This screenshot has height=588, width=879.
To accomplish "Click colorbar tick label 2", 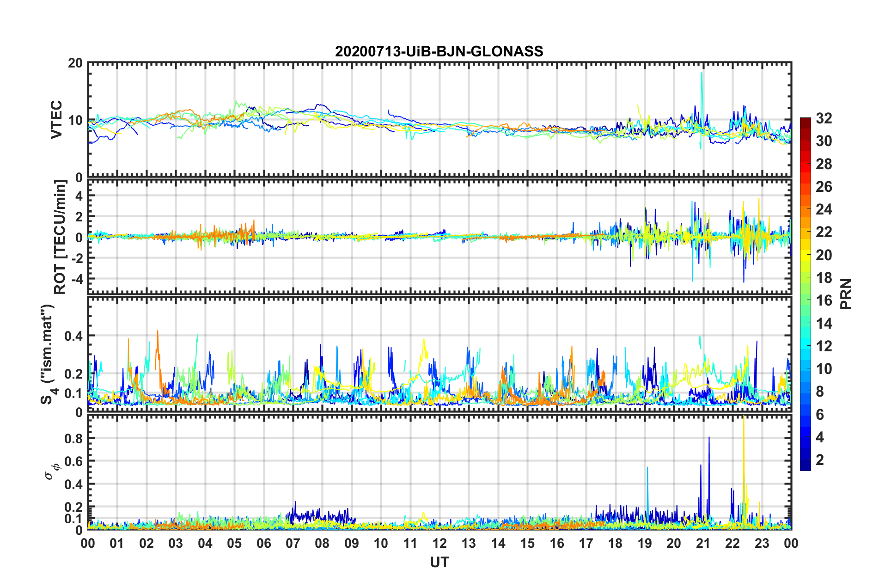I will [x=820, y=459].
